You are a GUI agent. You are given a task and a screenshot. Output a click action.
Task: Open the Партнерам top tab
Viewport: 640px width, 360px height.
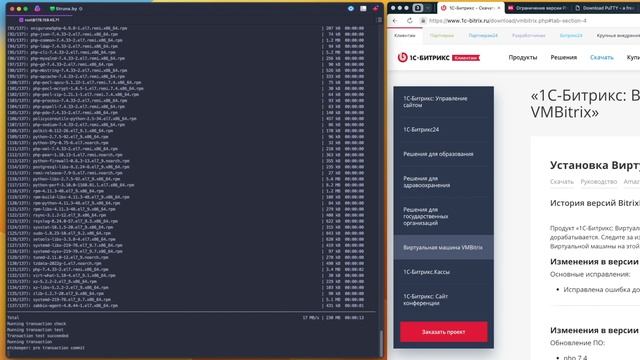(442, 36)
